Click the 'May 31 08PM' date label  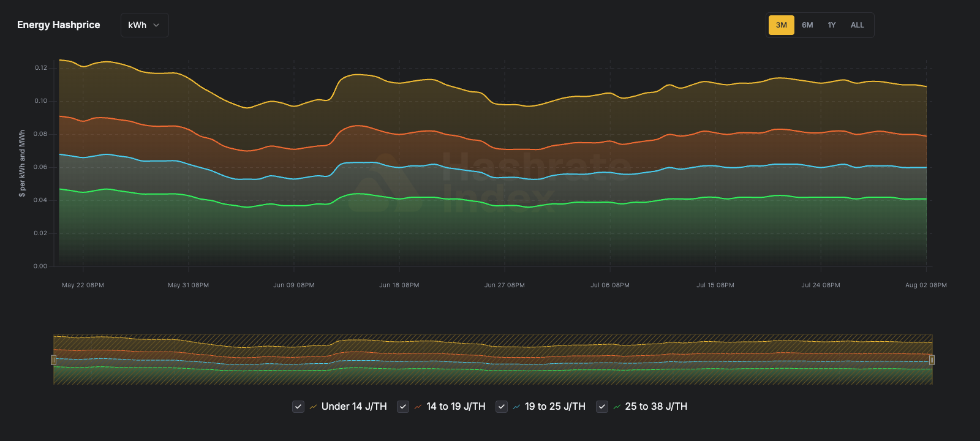(189, 285)
